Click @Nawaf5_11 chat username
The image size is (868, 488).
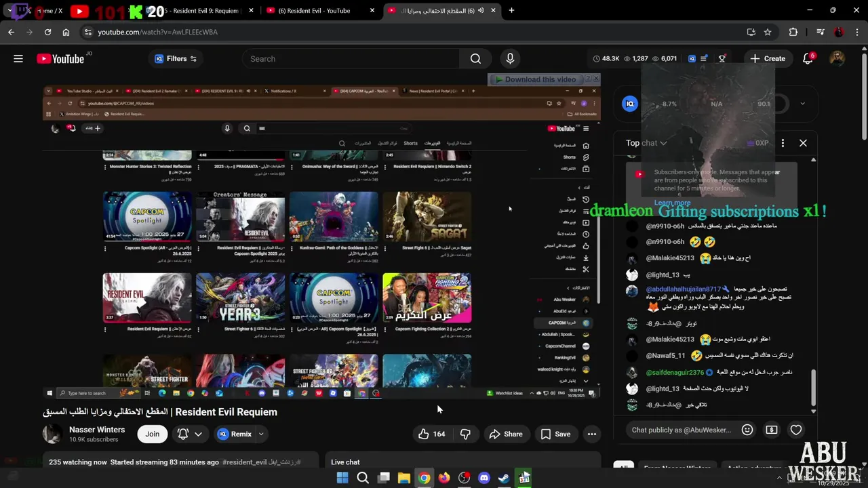click(x=666, y=356)
